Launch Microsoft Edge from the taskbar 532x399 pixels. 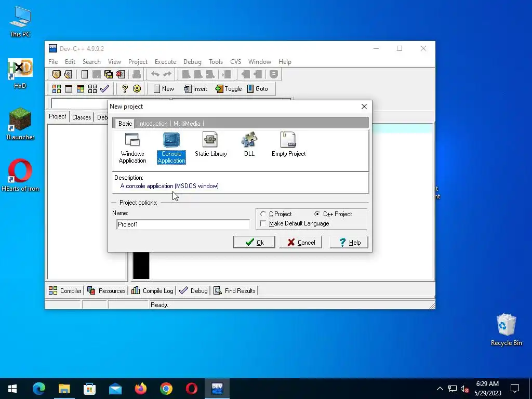(x=38, y=389)
